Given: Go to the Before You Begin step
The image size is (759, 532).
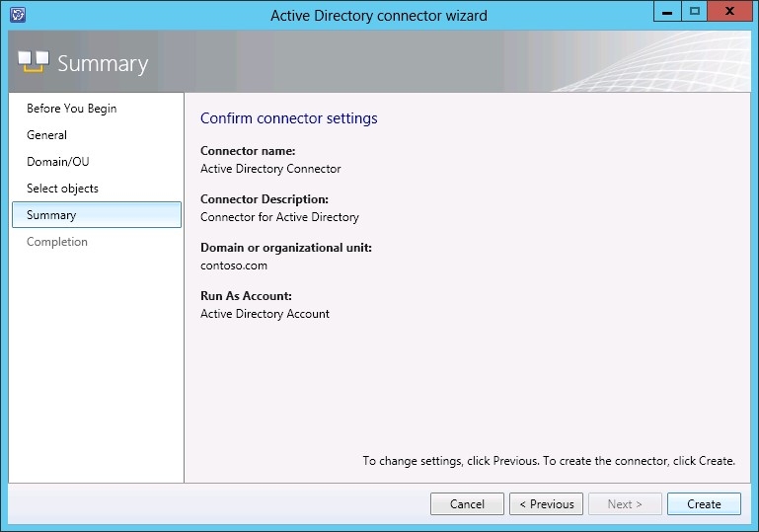Looking at the screenshot, I should 72,109.
